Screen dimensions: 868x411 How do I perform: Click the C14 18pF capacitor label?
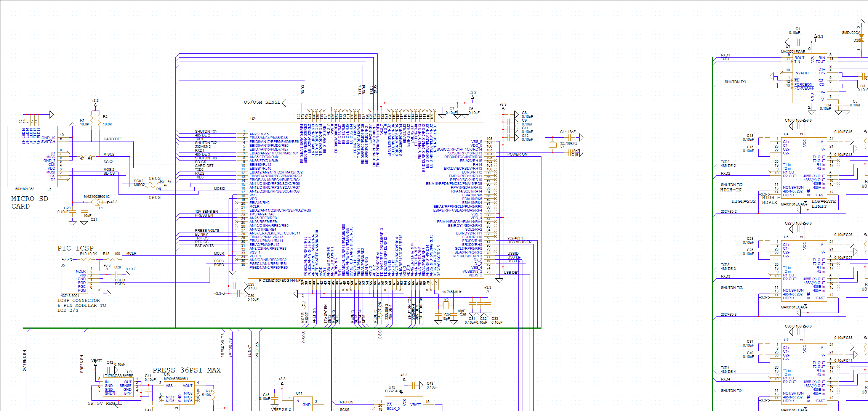pos(568,132)
